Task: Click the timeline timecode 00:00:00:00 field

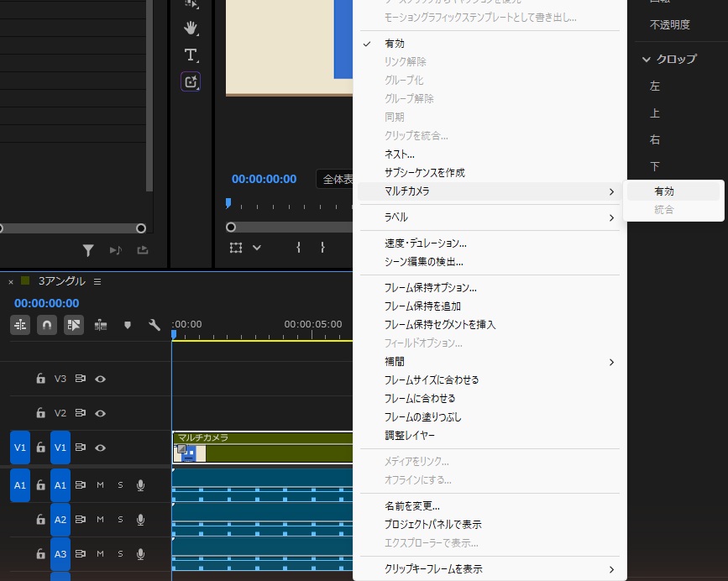Action: [x=47, y=303]
